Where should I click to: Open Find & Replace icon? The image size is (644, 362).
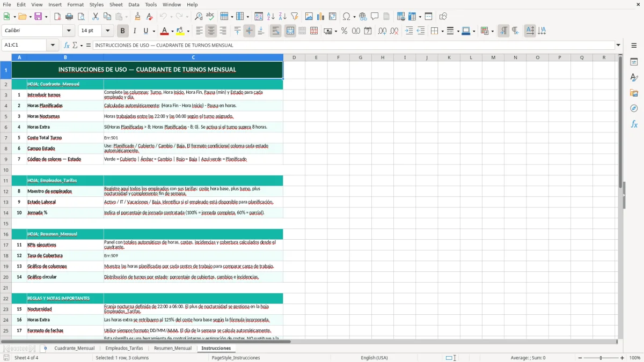[199, 17]
